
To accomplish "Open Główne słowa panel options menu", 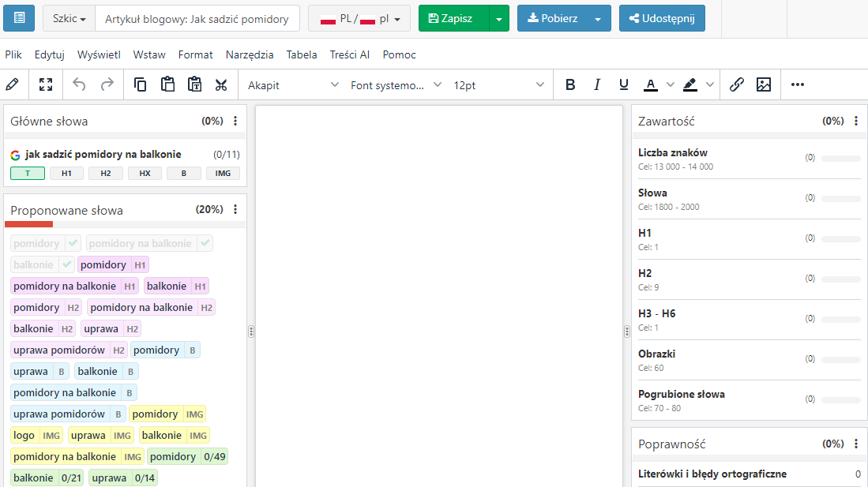I will click(x=235, y=122).
